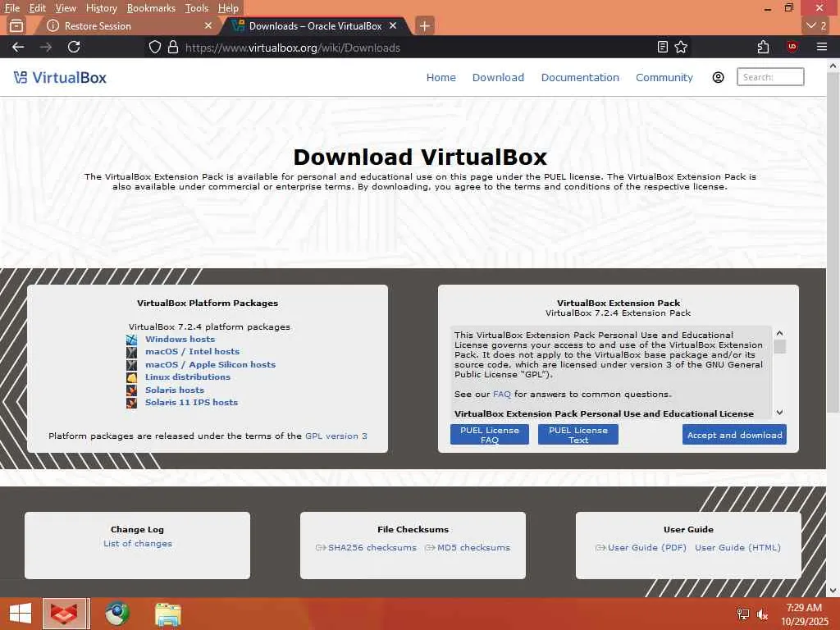840x630 pixels.
Task: Open SHA256 checksums link
Action: tap(372, 547)
